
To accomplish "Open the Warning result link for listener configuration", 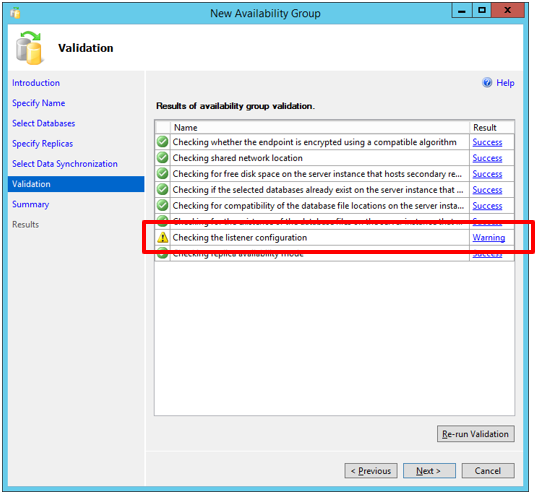I will coord(489,237).
